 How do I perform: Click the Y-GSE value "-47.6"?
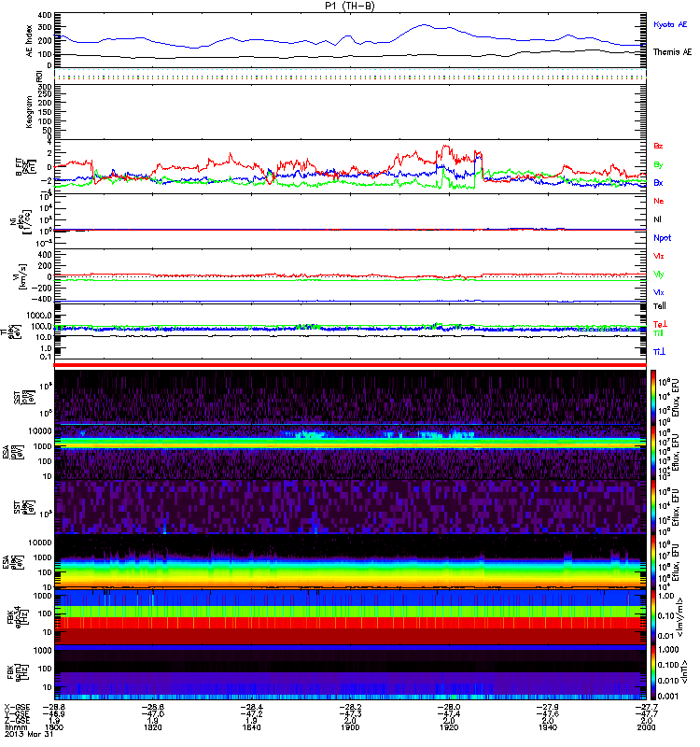(x=547, y=714)
